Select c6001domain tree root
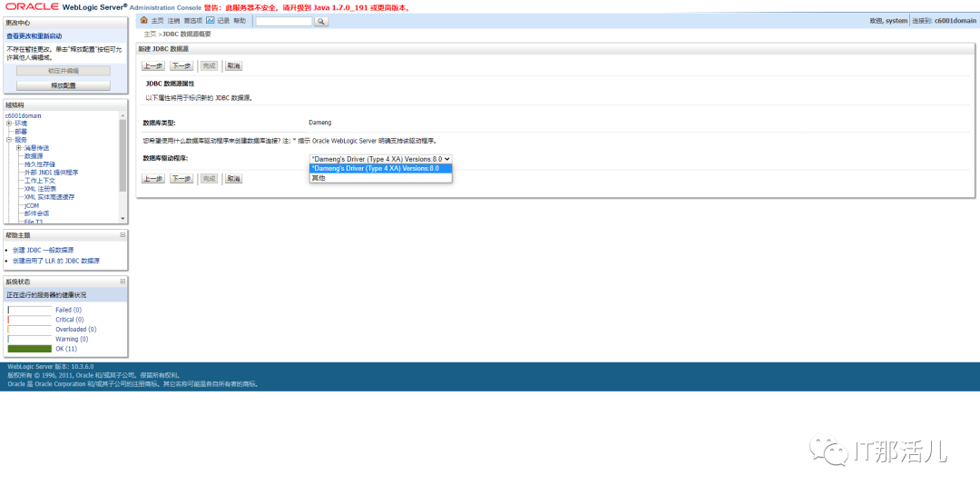980x495 pixels. point(23,115)
